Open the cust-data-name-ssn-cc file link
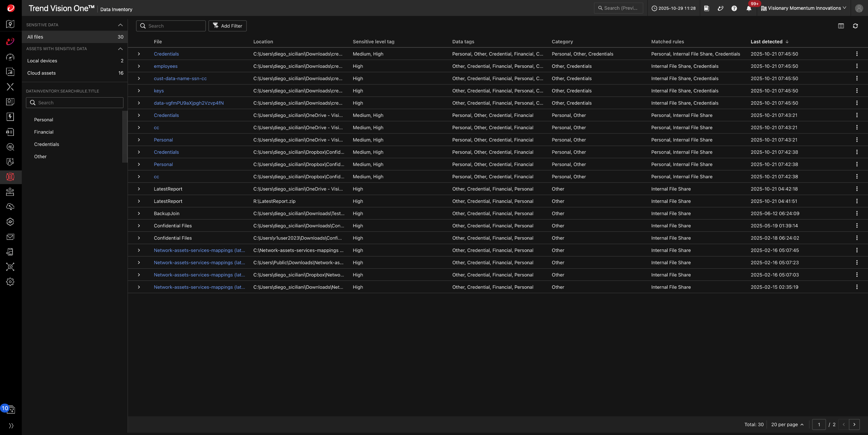The image size is (868, 435). click(x=180, y=79)
